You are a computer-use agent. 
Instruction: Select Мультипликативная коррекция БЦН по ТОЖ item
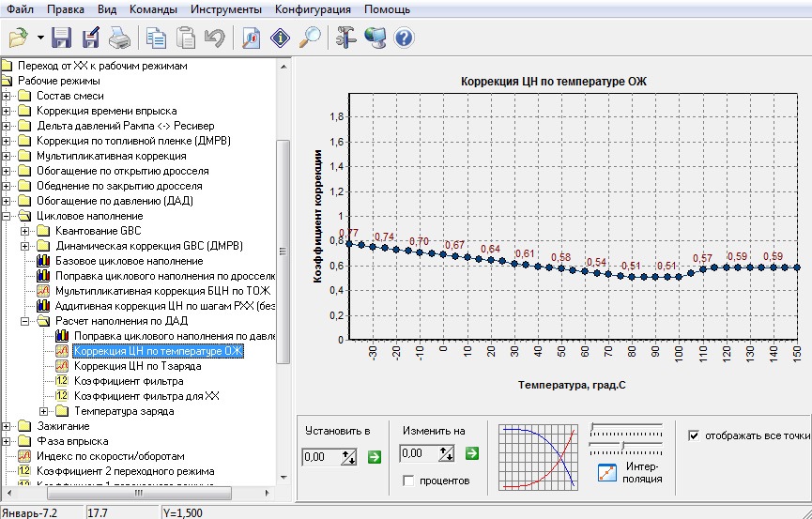[162, 291]
